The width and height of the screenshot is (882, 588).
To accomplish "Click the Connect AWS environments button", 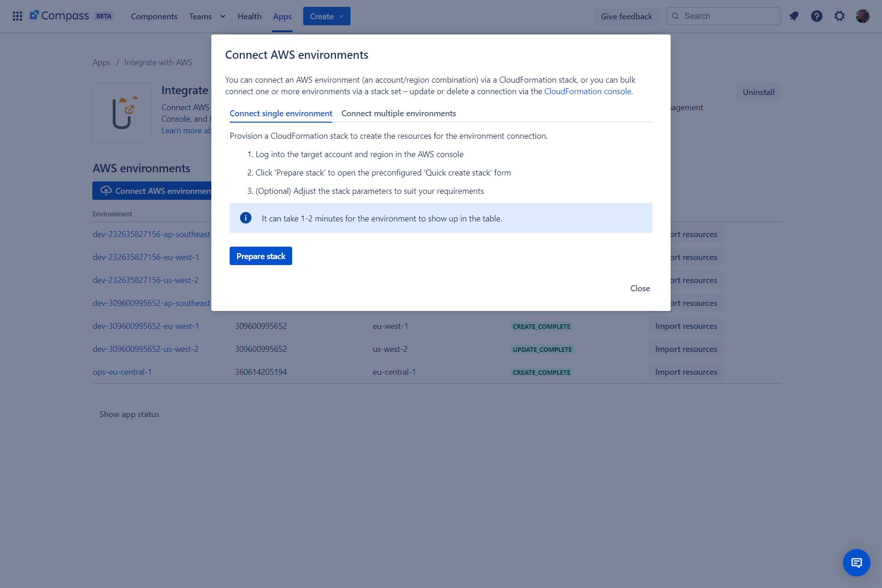I will (x=152, y=191).
